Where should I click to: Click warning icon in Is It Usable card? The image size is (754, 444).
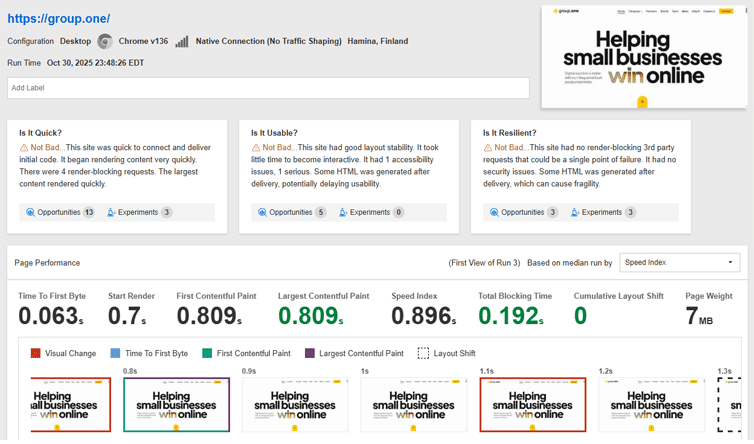point(256,147)
